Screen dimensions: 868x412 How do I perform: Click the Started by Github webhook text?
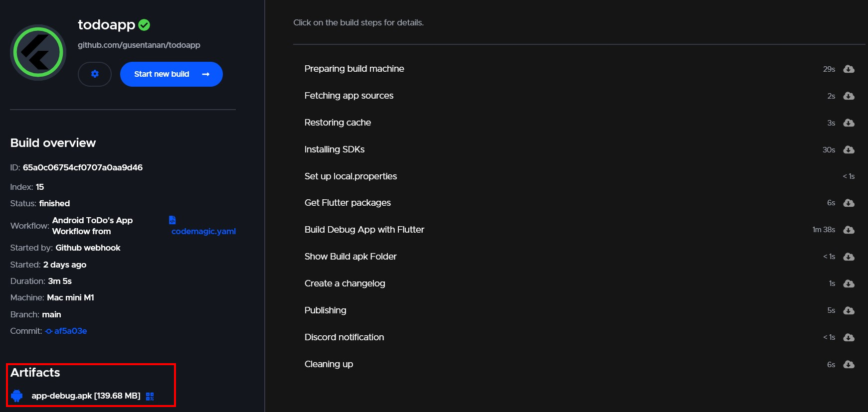pos(88,248)
